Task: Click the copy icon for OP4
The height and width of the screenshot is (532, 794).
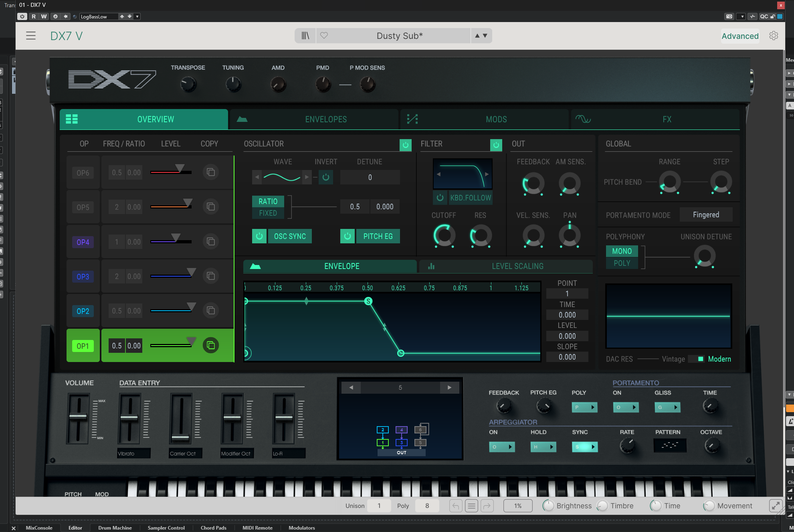Action: coord(211,242)
